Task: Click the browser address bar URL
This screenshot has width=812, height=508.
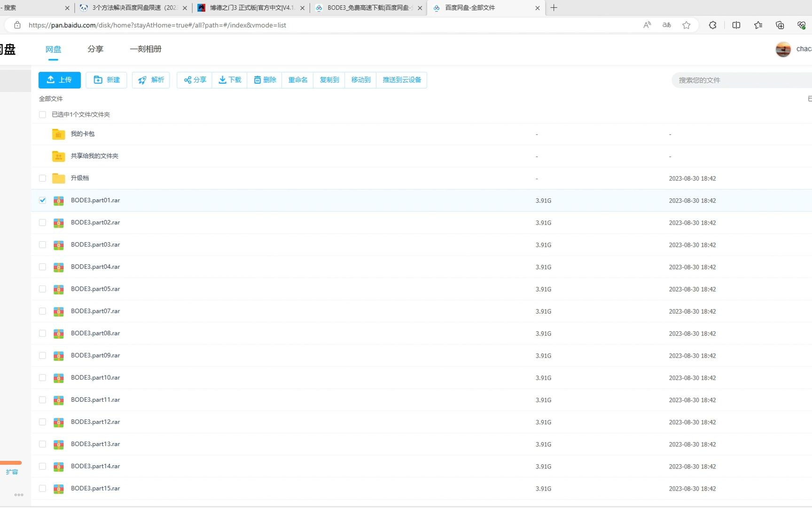Action: click(x=157, y=25)
